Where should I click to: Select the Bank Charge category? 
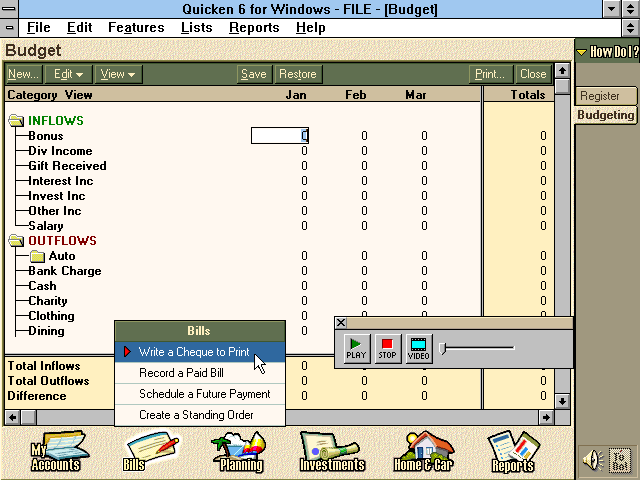(x=65, y=271)
